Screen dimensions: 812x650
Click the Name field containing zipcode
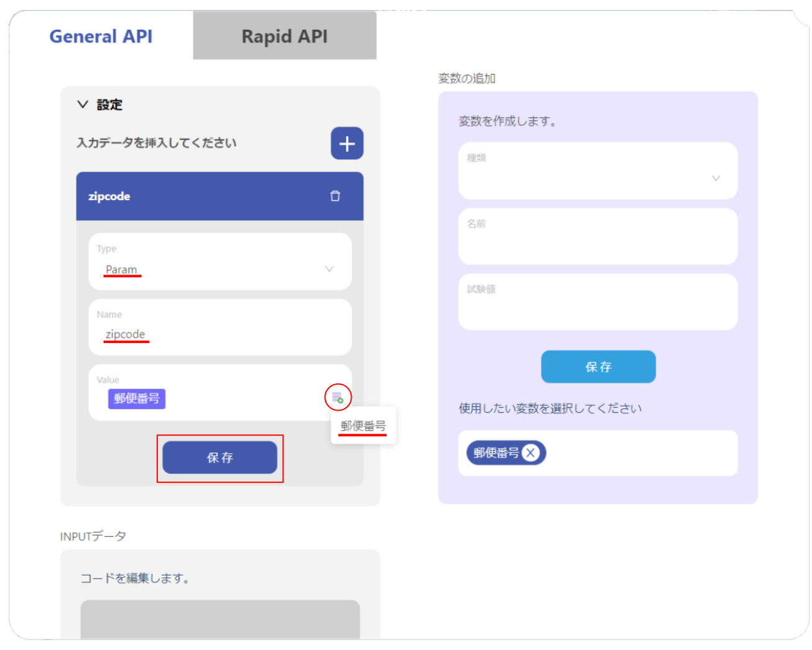(220, 327)
